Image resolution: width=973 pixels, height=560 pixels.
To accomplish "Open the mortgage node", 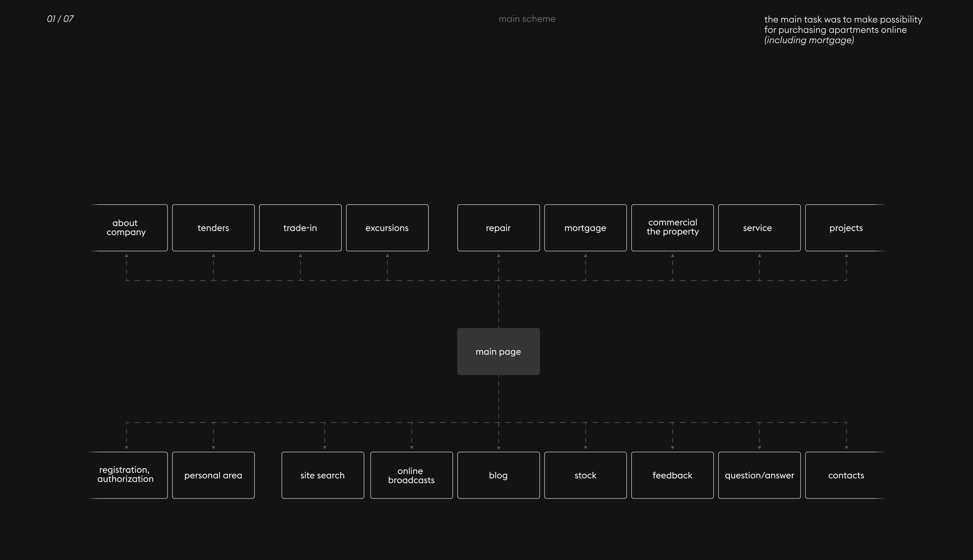I will tap(585, 228).
